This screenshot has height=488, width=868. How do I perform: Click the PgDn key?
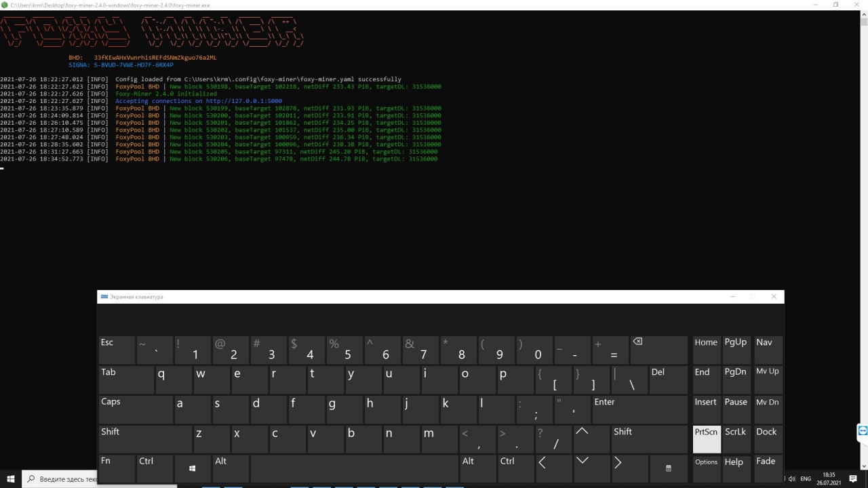[x=736, y=380]
